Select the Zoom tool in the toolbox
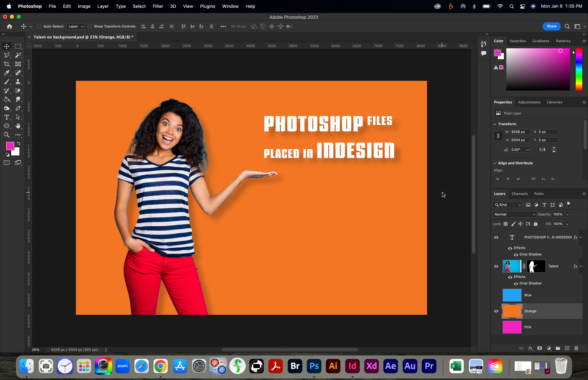The width and height of the screenshot is (588, 380). [x=7, y=135]
